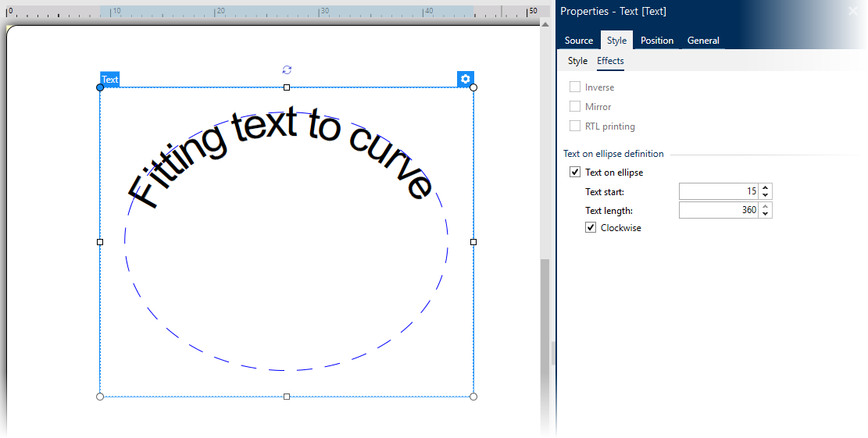Click the Text length input field
Image resolution: width=868 pixels, height=438 pixels.
718,210
